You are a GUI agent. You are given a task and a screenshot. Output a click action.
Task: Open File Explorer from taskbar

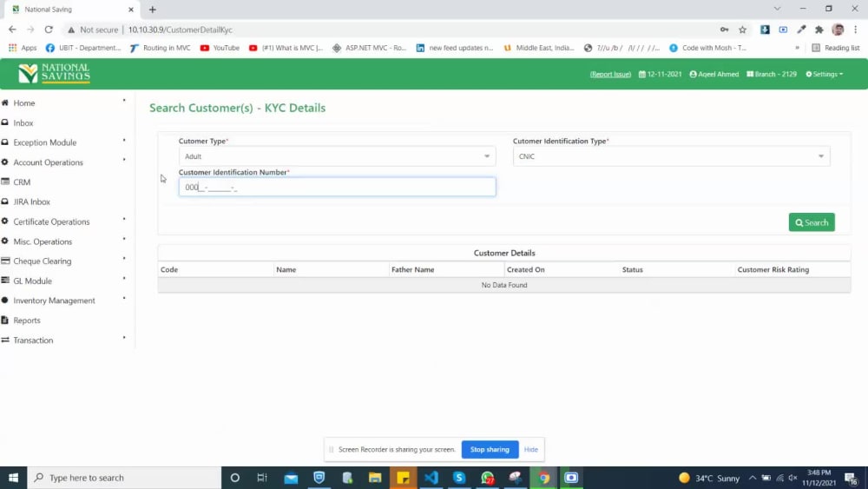(375, 478)
